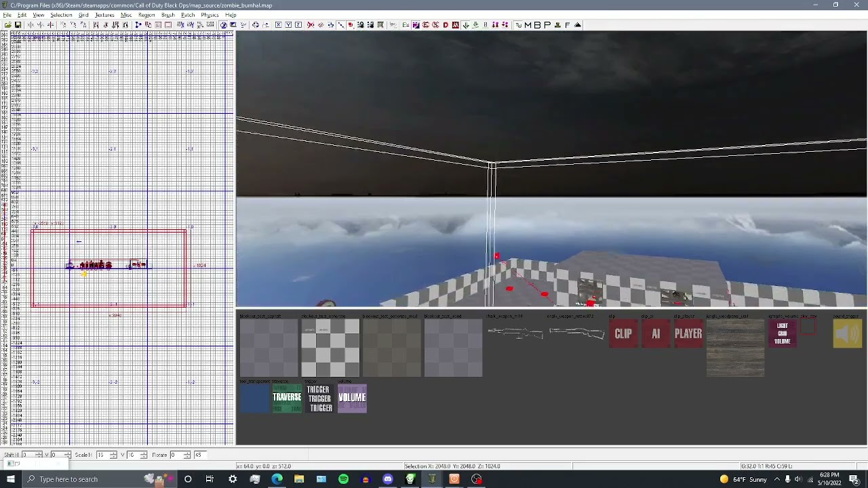Open Discord from the taskbar
This screenshot has height=488, width=868.
(x=388, y=479)
